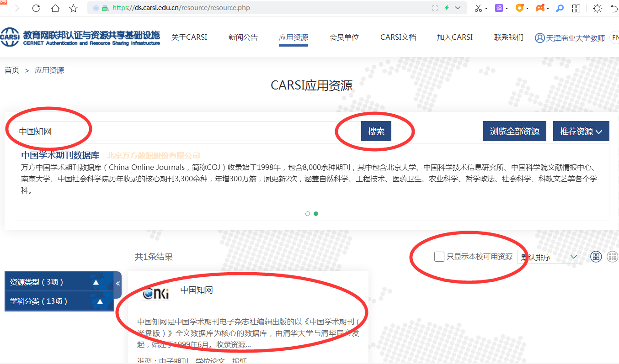Click the undo curved arrow icon
The height and width of the screenshot is (364, 619).
[x=614, y=8]
